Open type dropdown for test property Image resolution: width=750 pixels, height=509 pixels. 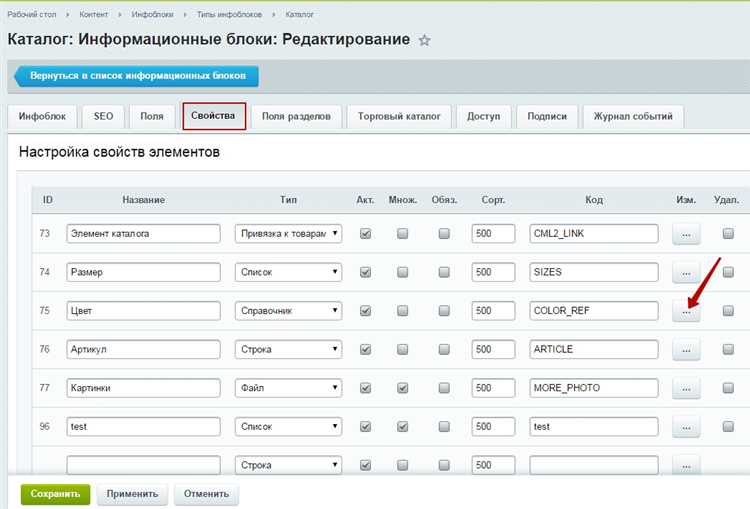tap(288, 426)
